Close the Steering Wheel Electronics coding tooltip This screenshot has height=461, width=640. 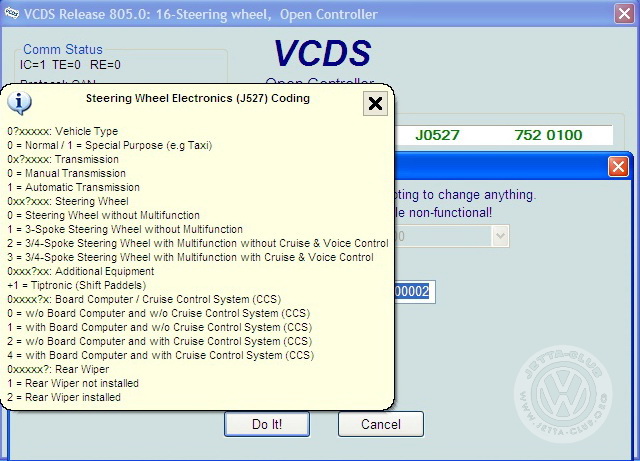pos(375,103)
